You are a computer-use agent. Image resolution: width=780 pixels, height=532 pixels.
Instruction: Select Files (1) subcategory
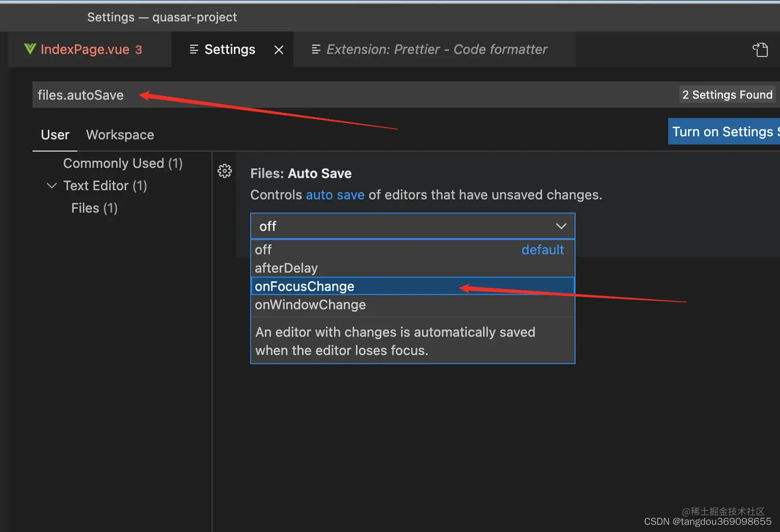coord(94,208)
